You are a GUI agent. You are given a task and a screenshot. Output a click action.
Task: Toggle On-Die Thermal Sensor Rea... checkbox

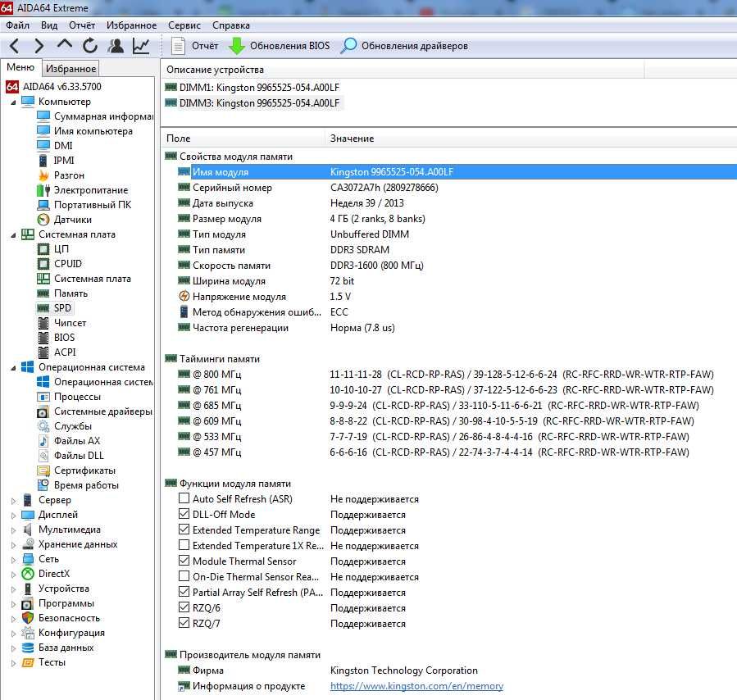pyautogui.click(x=184, y=575)
